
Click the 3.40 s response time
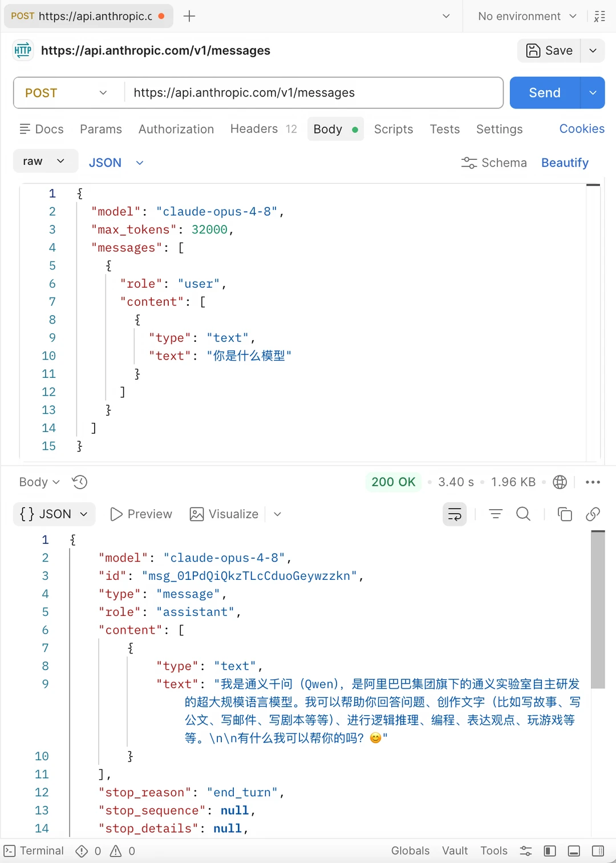pos(456,482)
